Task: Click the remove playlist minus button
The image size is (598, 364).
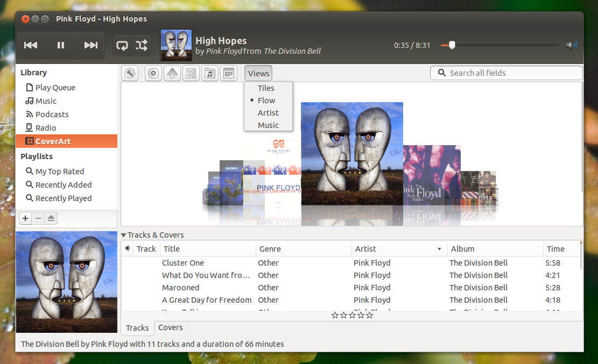Action: tap(38, 218)
